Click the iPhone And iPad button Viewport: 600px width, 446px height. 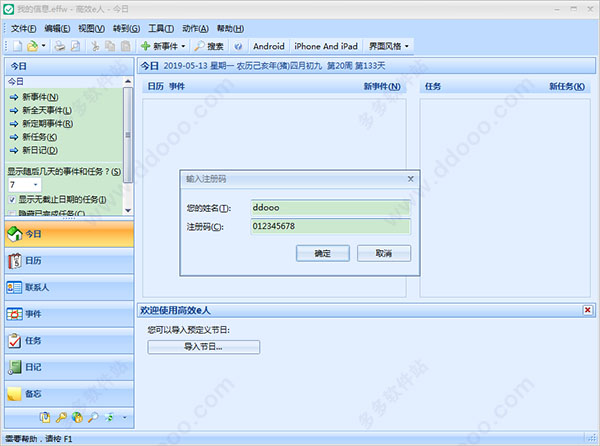pyautogui.click(x=326, y=46)
